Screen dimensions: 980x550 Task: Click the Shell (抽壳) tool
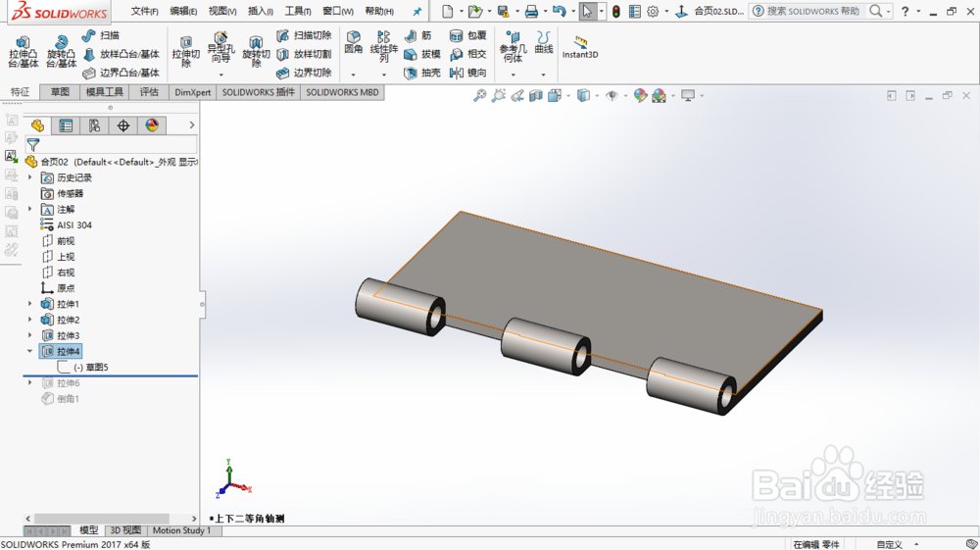coord(422,74)
